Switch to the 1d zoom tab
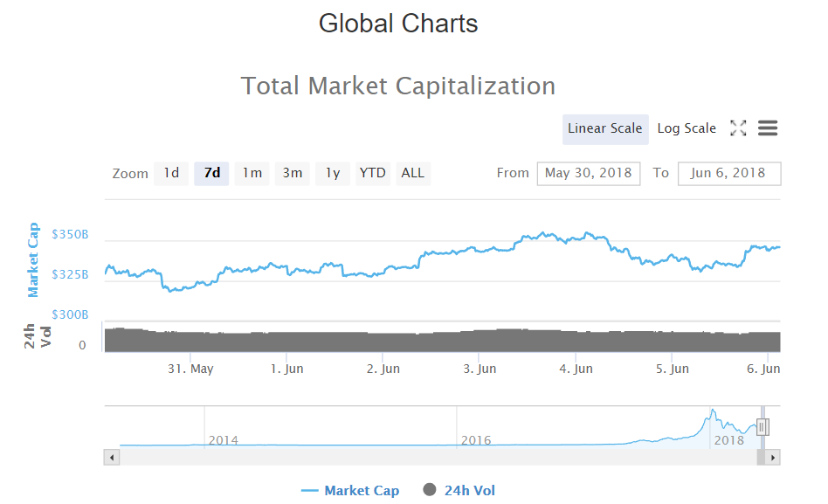Screen dimensions: 828x504 170,173
